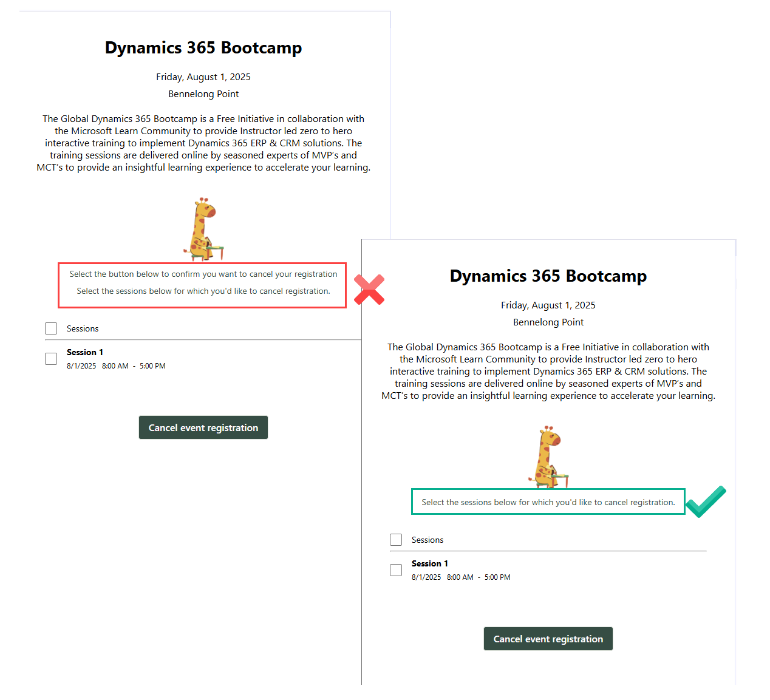Click the Sessions header label in right panel
The height and width of the screenshot is (700, 770).
pyautogui.click(x=428, y=540)
